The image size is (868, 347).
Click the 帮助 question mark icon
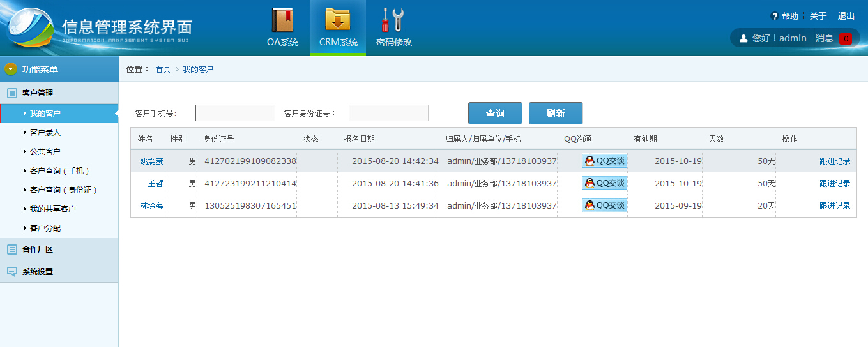pyautogui.click(x=775, y=17)
